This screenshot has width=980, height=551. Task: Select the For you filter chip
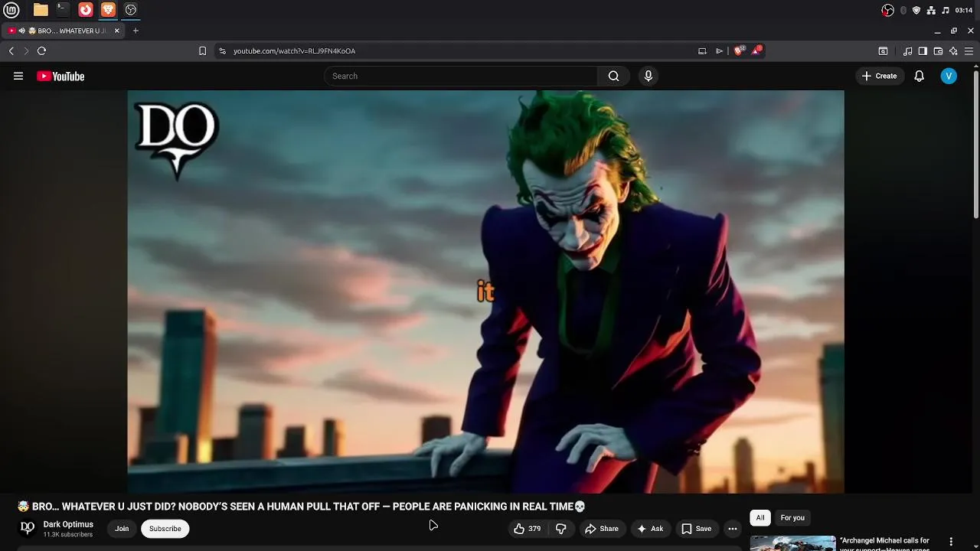point(792,518)
